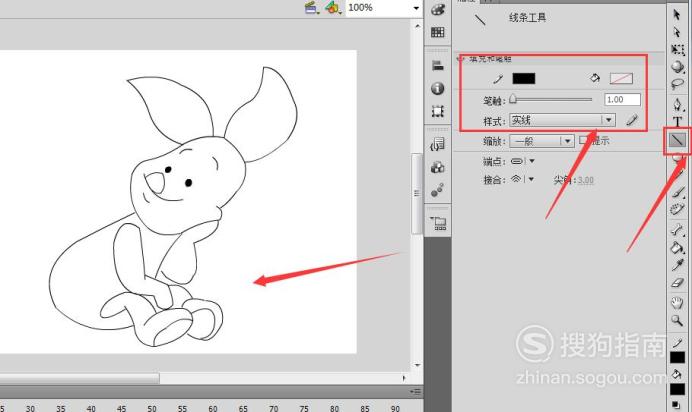Viewport: 692px width, 412px height.
Task: Open the timeline panel options menu
Action: [x=416, y=391]
